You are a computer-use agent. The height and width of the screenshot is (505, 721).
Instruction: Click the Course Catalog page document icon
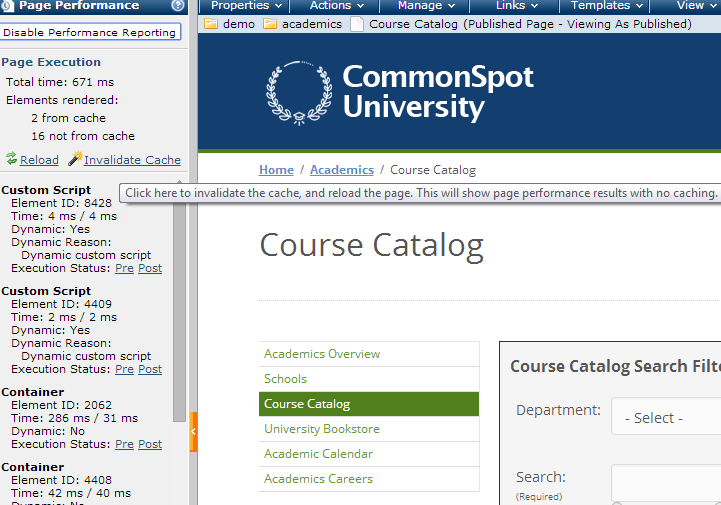(357, 23)
